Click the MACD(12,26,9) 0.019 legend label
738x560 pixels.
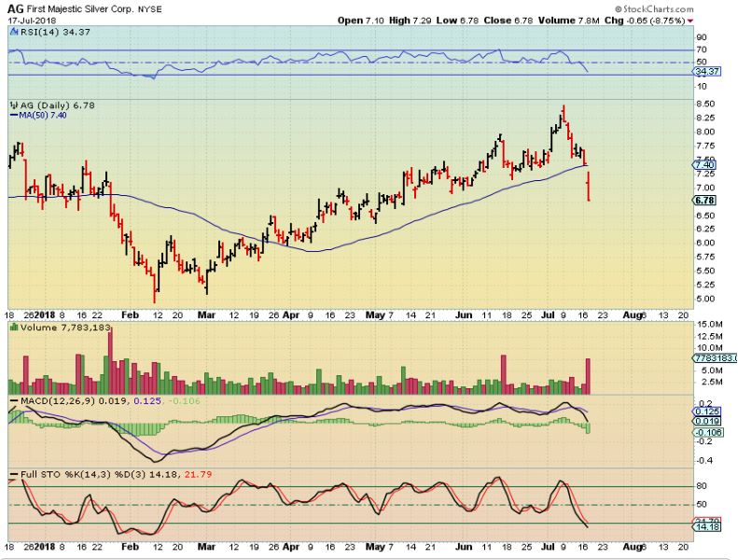[69, 401]
